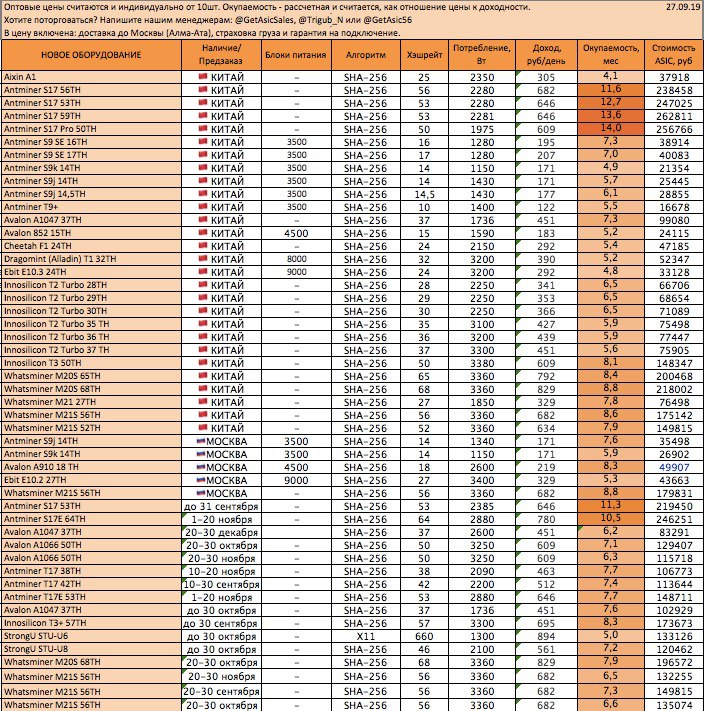Open the @Trigub_N manager handle
The image size is (704, 711).
click(322, 20)
